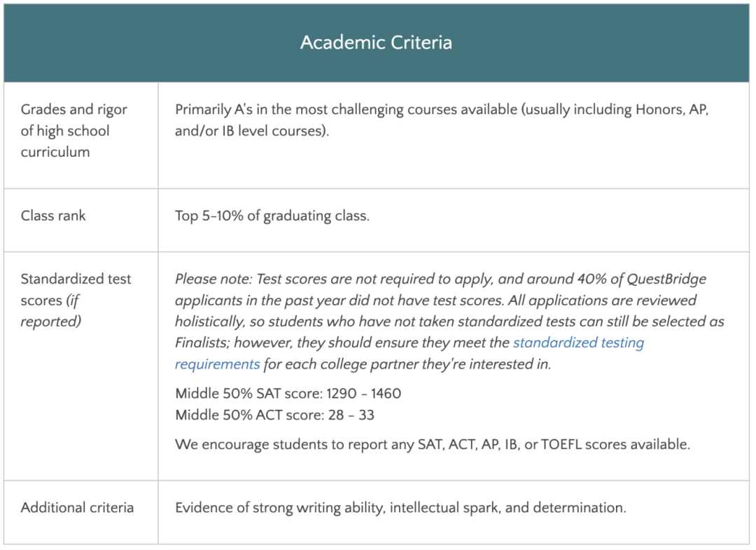
Task: Click the Top 5-10% of graduating class text
Action: click(272, 216)
